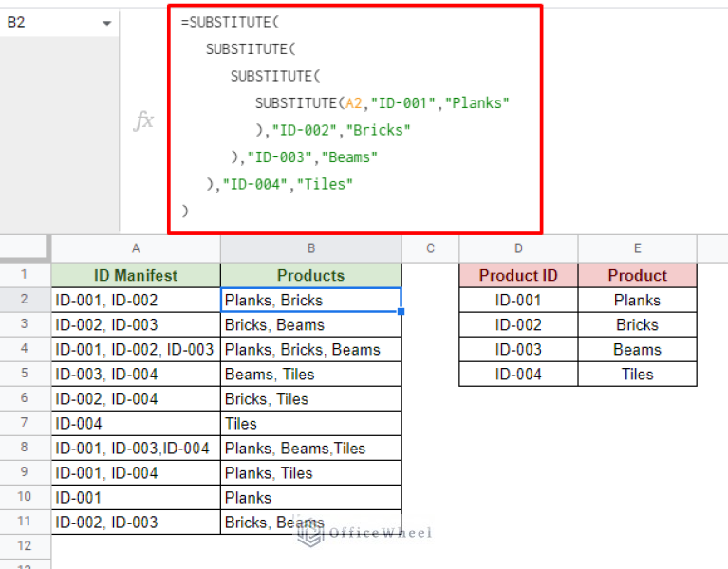Click the Name box showing B2
This screenshot has height=569, width=728.
59,22
